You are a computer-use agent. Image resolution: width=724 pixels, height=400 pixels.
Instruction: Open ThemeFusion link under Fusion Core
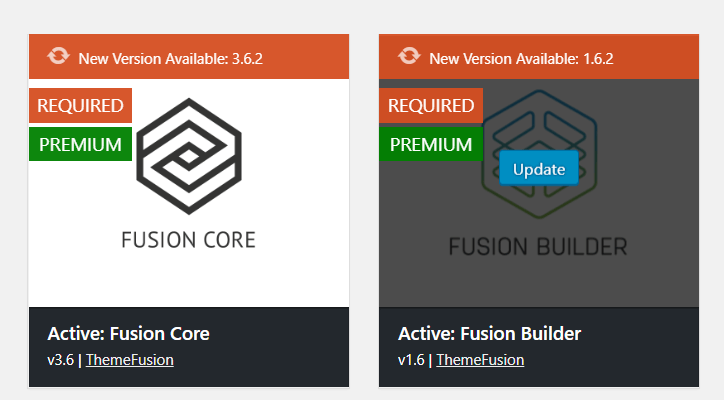pyautogui.click(x=130, y=360)
